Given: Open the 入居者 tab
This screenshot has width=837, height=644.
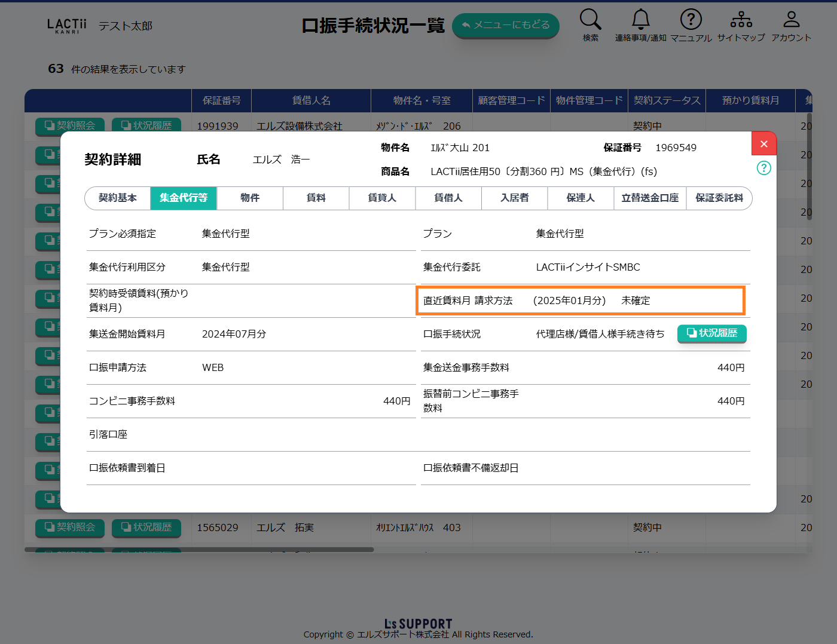Looking at the screenshot, I should pyautogui.click(x=514, y=198).
